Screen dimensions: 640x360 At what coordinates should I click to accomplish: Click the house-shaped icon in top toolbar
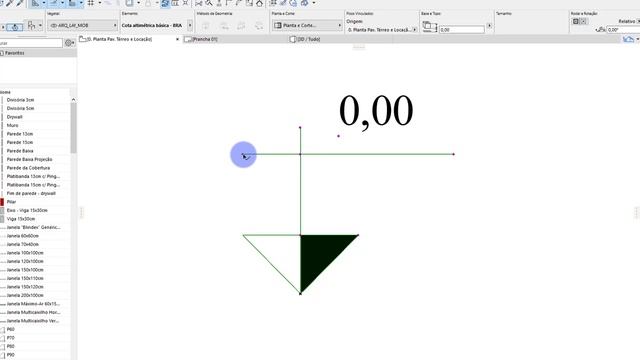tap(259, 3)
